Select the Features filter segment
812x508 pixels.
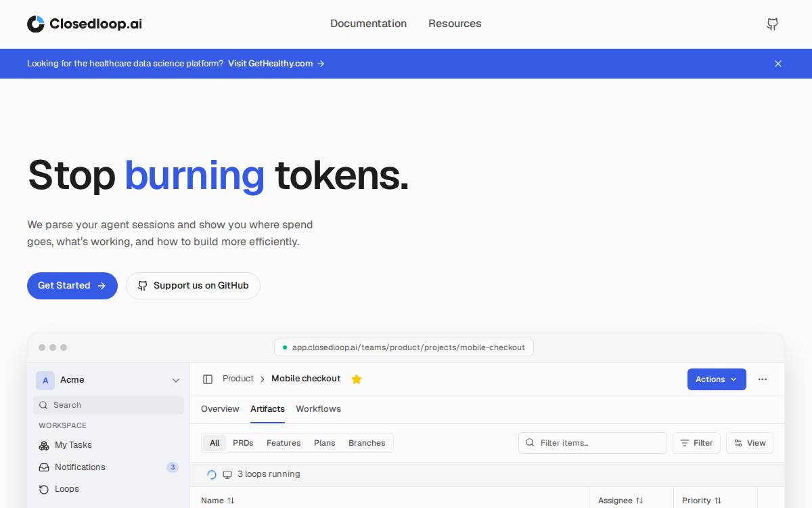pos(284,443)
